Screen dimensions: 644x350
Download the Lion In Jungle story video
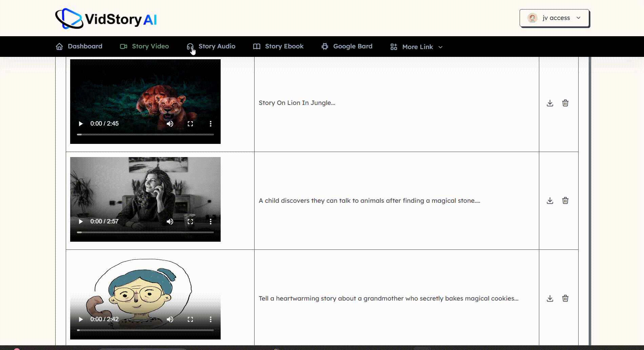[x=550, y=103]
